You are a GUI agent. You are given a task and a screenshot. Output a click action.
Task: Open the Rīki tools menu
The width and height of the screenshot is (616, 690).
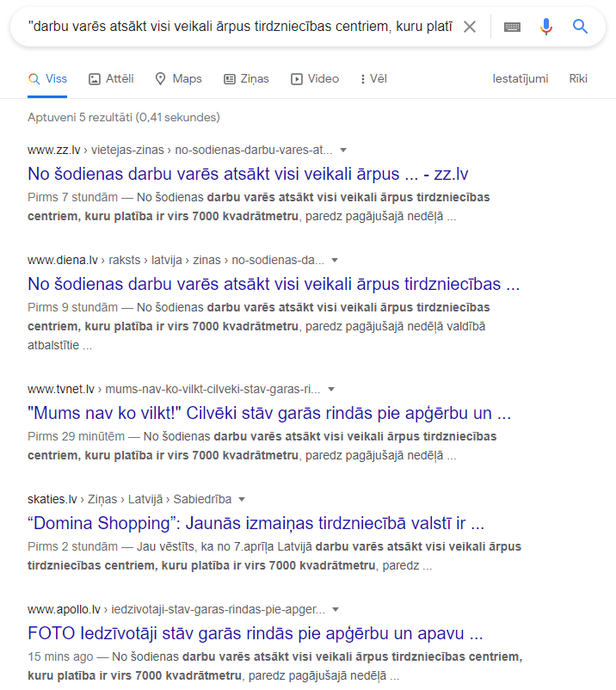578,79
